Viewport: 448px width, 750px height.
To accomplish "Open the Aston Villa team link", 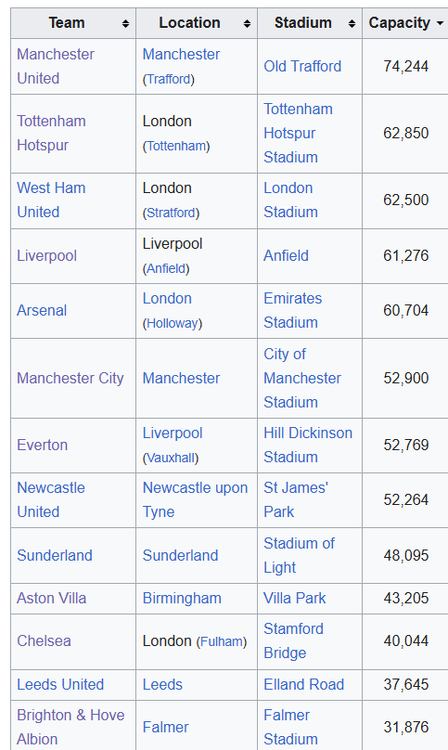I will [x=52, y=598].
